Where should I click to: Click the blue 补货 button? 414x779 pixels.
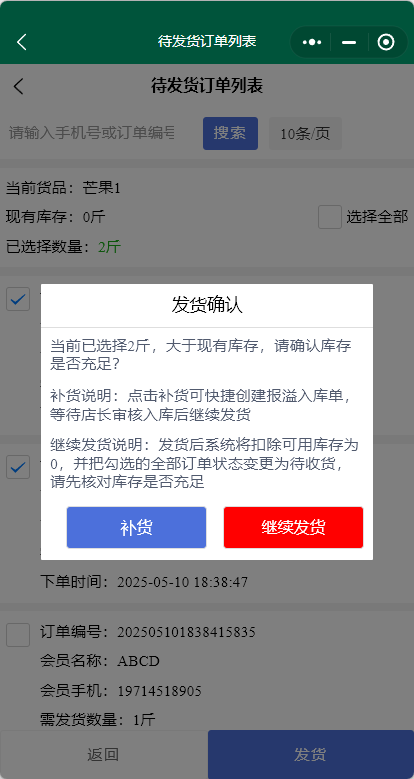pos(136,528)
